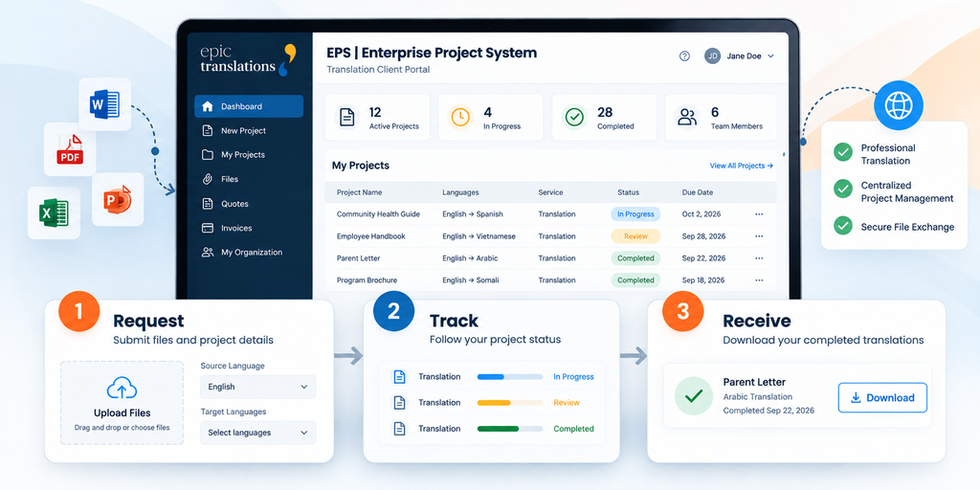This screenshot has width=980, height=490.
Task: Click the Review status badge
Action: coord(635,236)
